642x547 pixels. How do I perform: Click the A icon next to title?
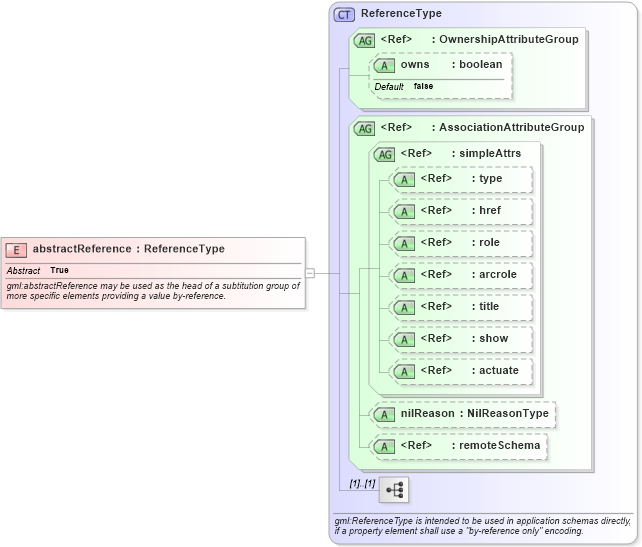pos(404,307)
